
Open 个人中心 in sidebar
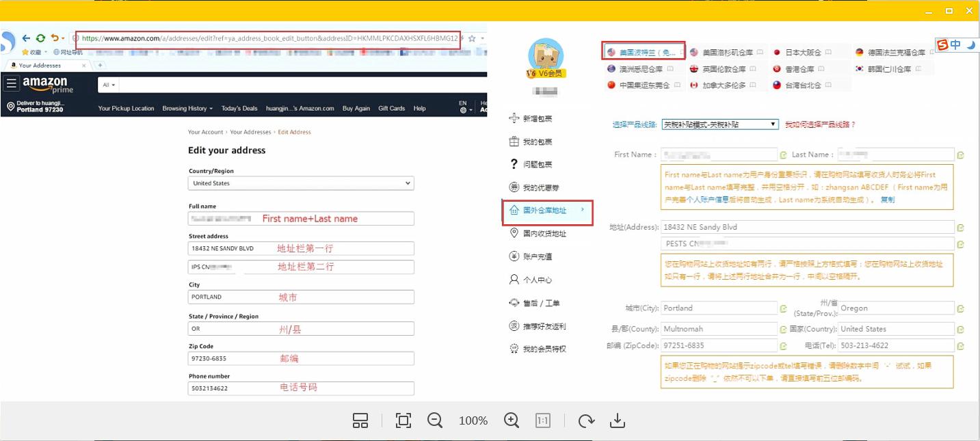click(531, 280)
